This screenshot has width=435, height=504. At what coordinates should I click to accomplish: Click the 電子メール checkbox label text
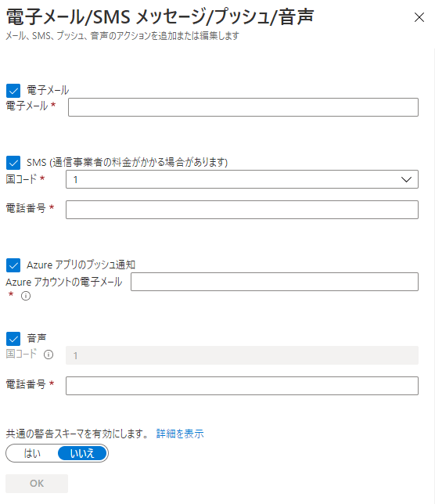[x=48, y=90]
